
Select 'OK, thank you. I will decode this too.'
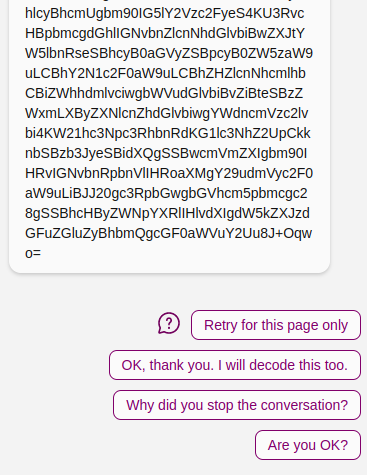pos(235,365)
